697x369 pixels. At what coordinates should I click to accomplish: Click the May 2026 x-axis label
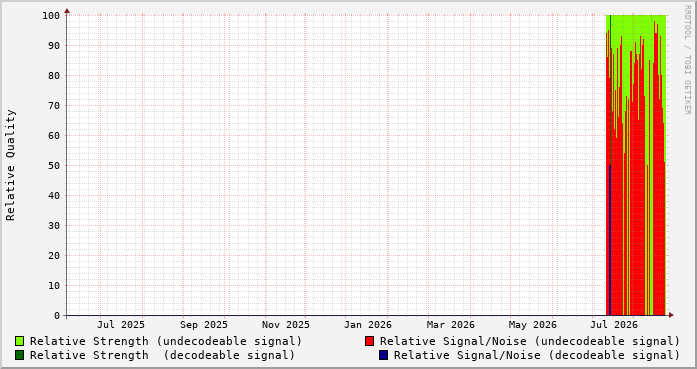click(533, 325)
